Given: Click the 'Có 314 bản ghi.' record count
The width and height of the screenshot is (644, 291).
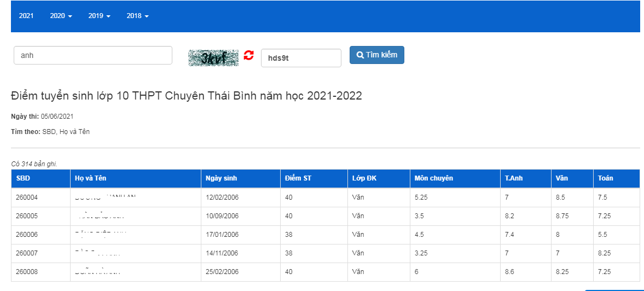Looking at the screenshot, I should 34,164.
